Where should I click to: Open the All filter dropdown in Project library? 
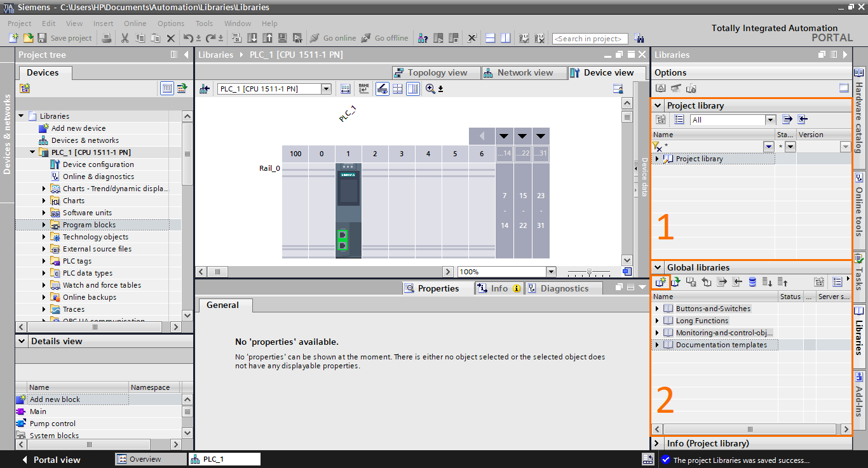[771, 119]
